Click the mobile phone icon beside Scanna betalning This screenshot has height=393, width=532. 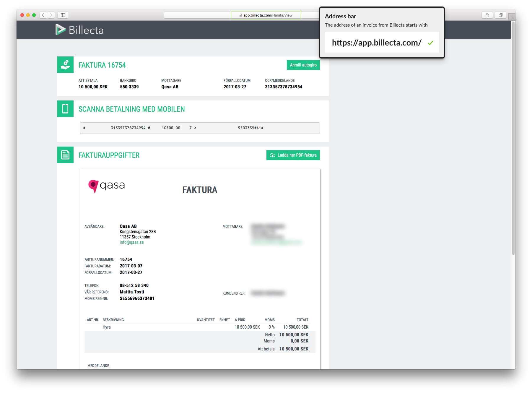pos(65,109)
